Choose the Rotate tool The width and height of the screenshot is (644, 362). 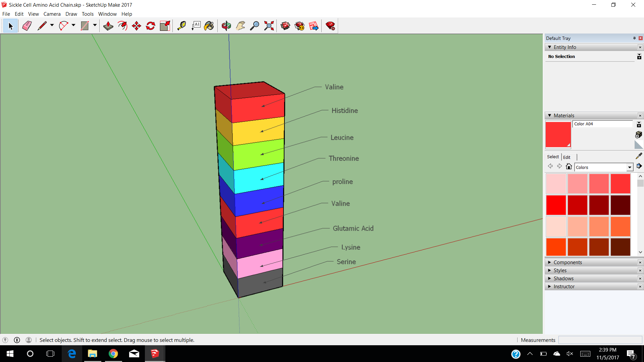coord(151,26)
